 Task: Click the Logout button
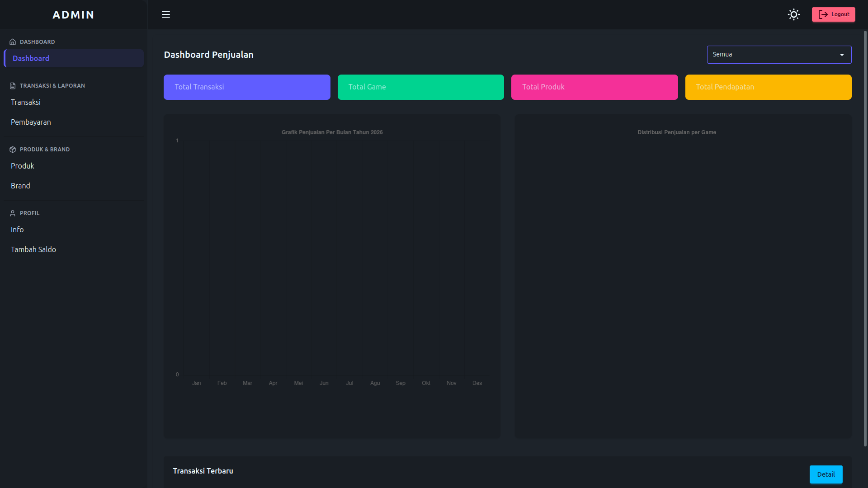(x=834, y=14)
